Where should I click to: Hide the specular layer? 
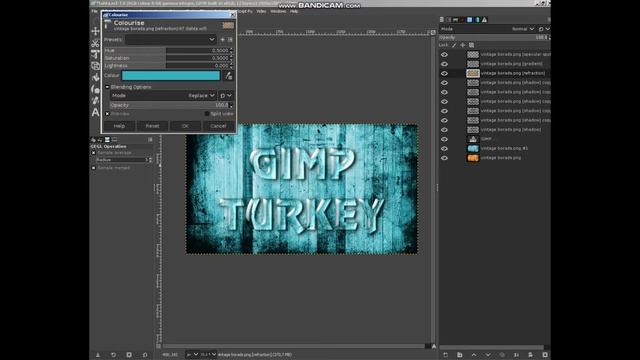pyautogui.click(x=444, y=54)
